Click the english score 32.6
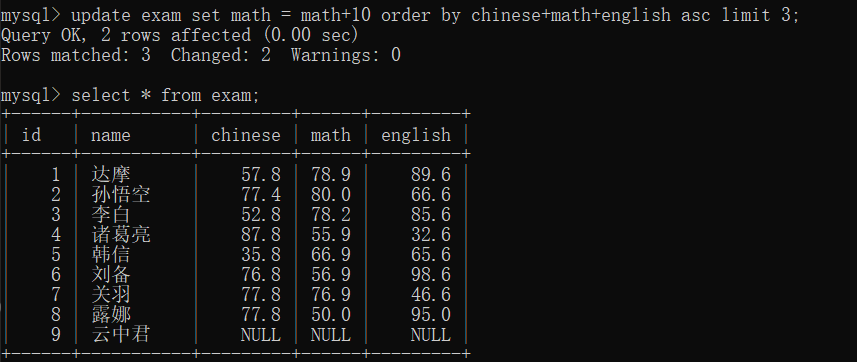This screenshot has width=857, height=362. pos(431,235)
